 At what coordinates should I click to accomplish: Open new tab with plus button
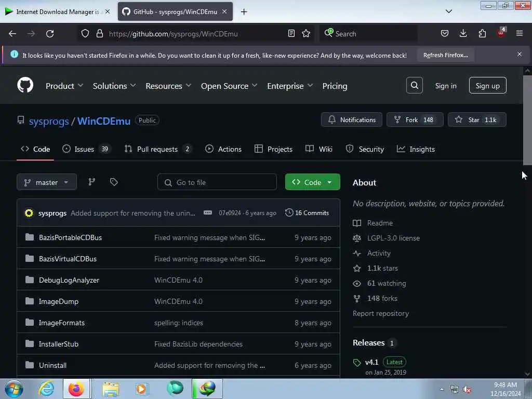244,12
